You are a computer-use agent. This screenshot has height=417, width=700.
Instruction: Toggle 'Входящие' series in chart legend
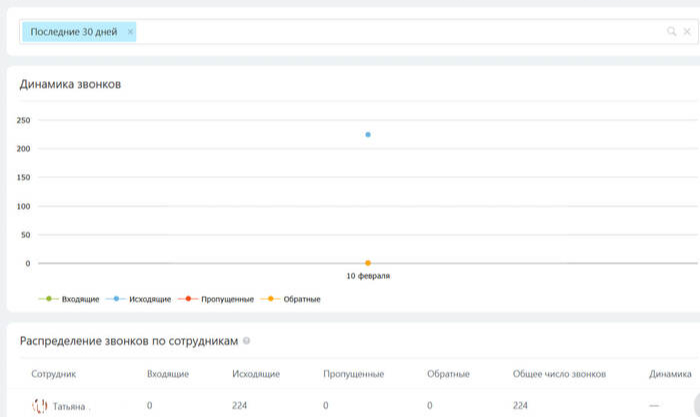(69, 299)
